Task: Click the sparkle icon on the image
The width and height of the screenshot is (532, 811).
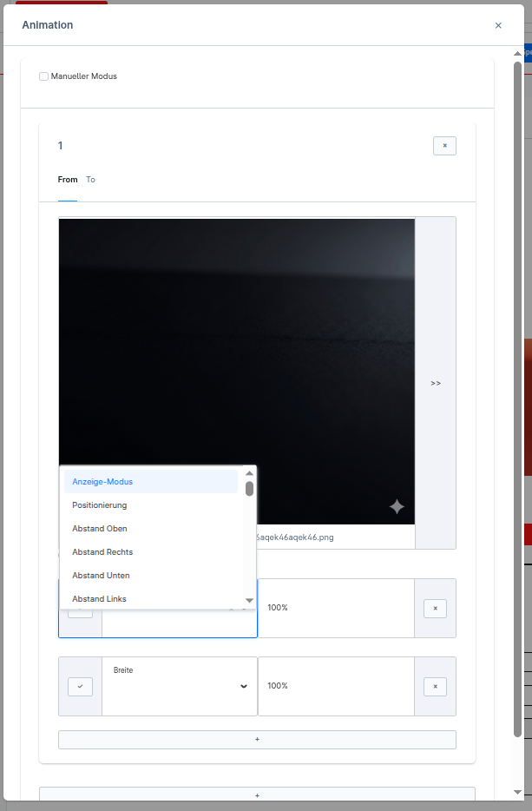Action: [x=397, y=507]
